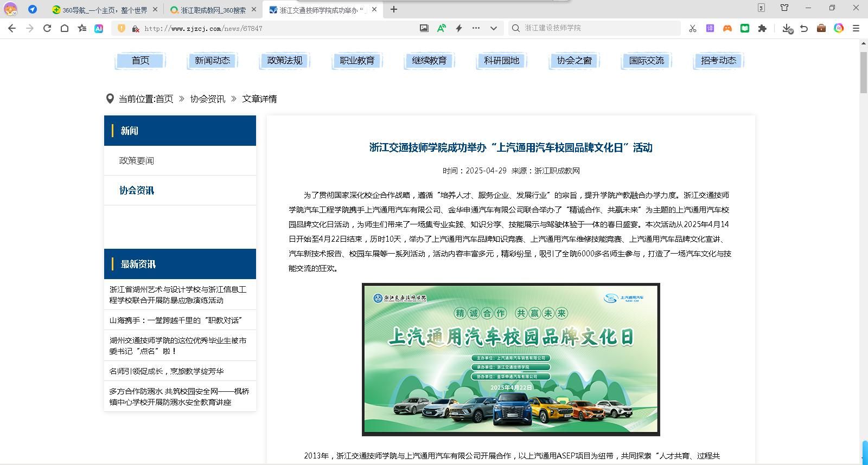868x465 pixels.
Task: Open the three-dots more options in address bar
Action: (476, 28)
